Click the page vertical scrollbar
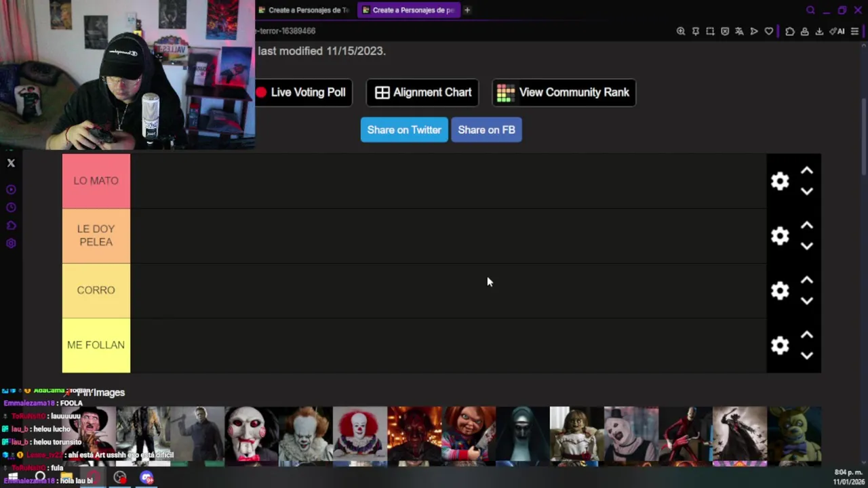Image resolution: width=868 pixels, height=488 pixels. coord(864,136)
